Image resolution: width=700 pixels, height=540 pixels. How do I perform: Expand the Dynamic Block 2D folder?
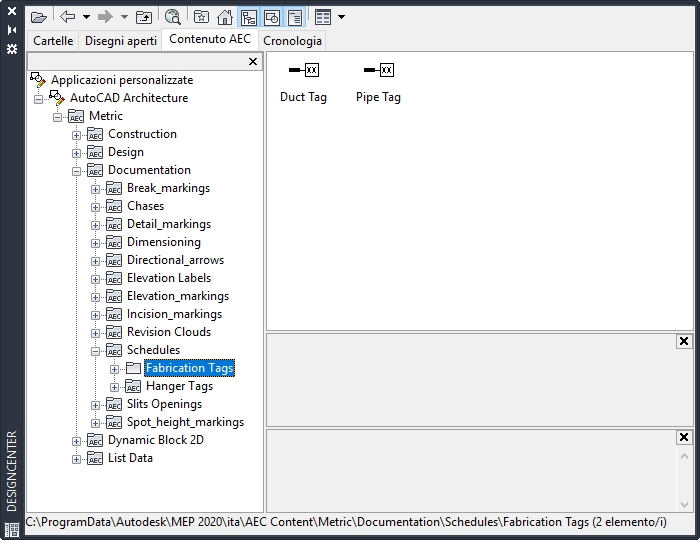point(76,441)
